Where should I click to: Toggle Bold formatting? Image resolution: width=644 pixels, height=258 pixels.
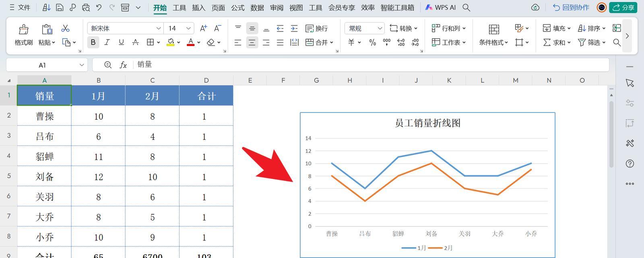tap(93, 42)
